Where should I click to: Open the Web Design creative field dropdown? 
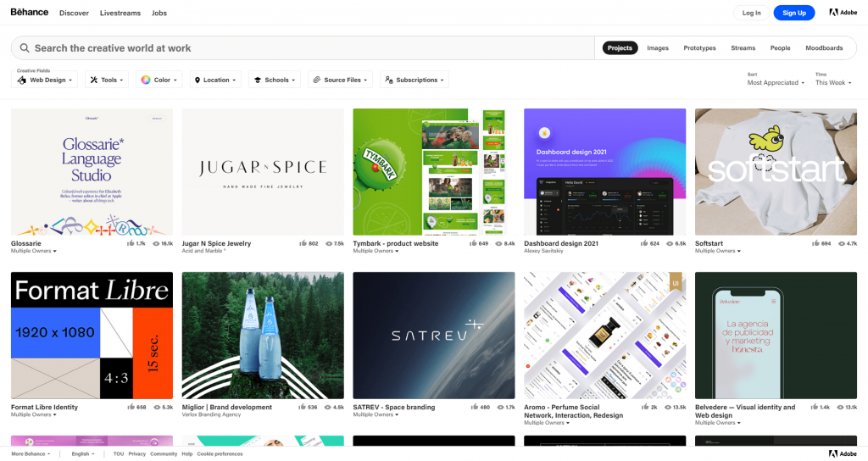pos(44,80)
